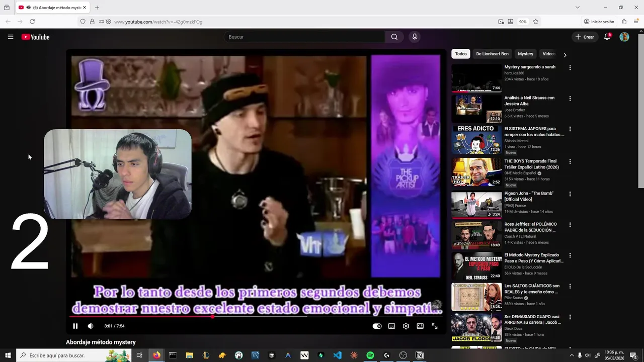Image resolution: width=644 pixels, height=362 pixels.
Task: Open options for Ser DEMASIADO GUAPO video
Action: coord(570,317)
